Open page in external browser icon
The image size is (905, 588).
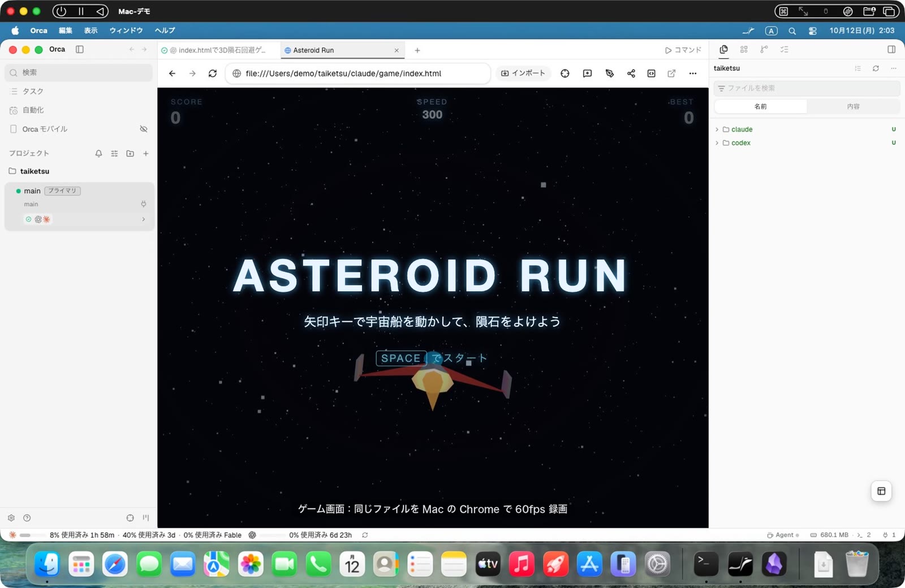(x=671, y=73)
